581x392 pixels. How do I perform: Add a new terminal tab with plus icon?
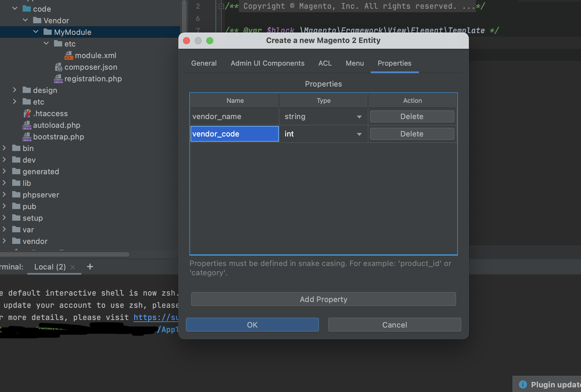[90, 267]
